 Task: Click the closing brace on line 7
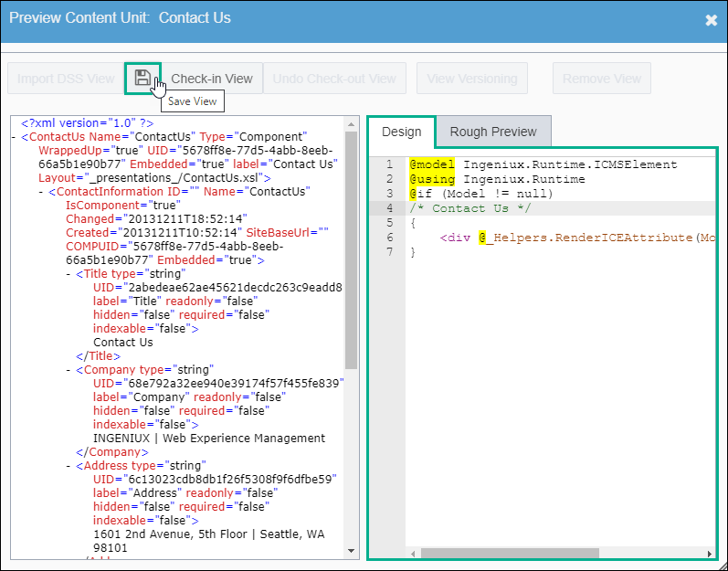tap(413, 252)
